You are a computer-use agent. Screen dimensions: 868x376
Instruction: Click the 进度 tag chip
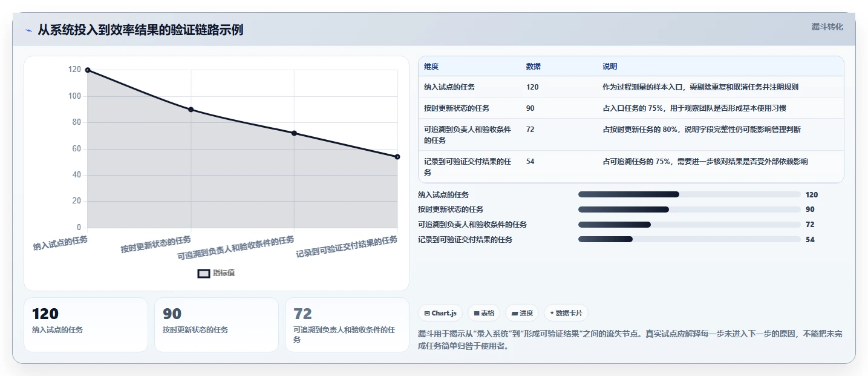[x=522, y=313]
